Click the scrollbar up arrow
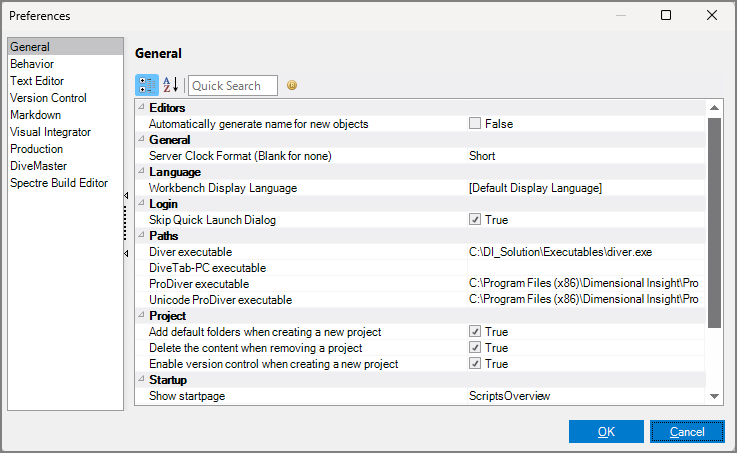Viewport: 737px width, 453px height. [x=714, y=108]
